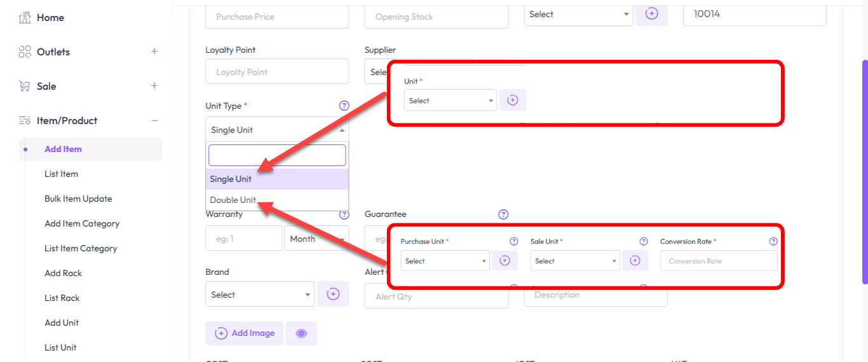868x362 pixels.
Task: Collapse the Item/Product sidebar menu
Action: (x=154, y=121)
